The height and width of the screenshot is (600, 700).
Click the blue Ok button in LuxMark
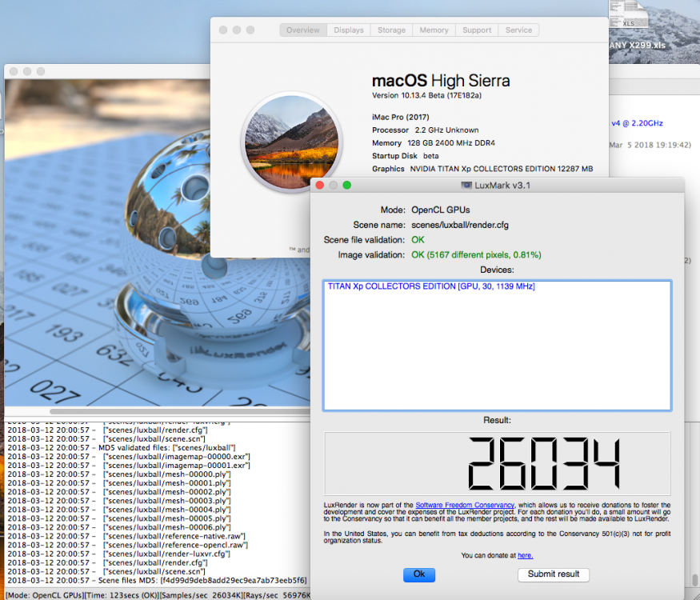tap(419, 574)
